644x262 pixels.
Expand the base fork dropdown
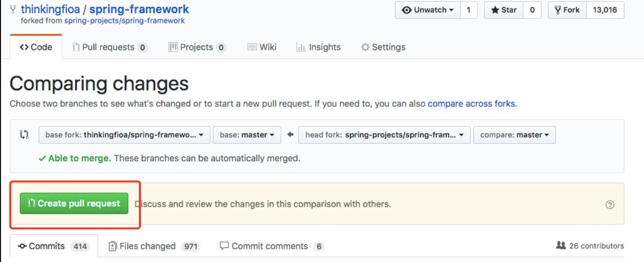(124, 135)
